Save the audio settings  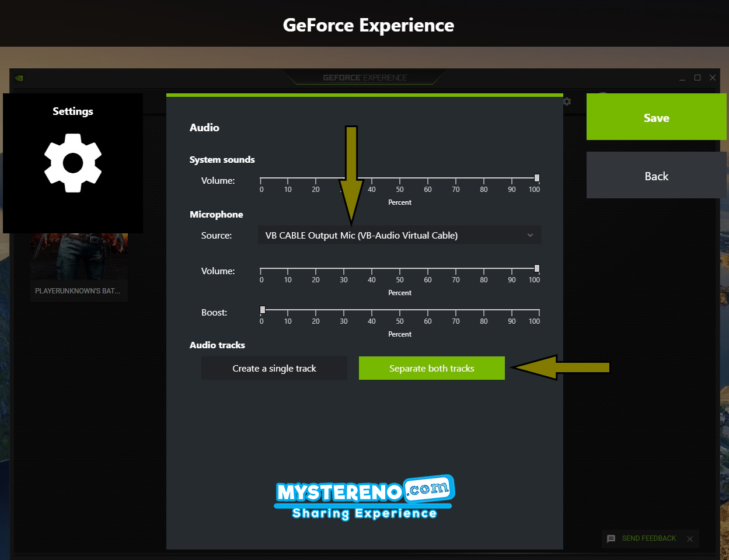(656, 117)
